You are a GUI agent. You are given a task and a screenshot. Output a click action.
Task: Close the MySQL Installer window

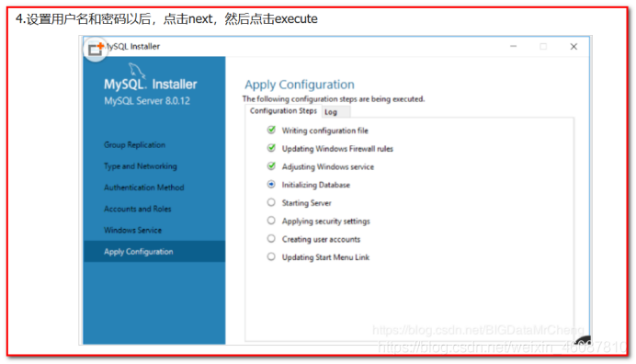(574, 47)
